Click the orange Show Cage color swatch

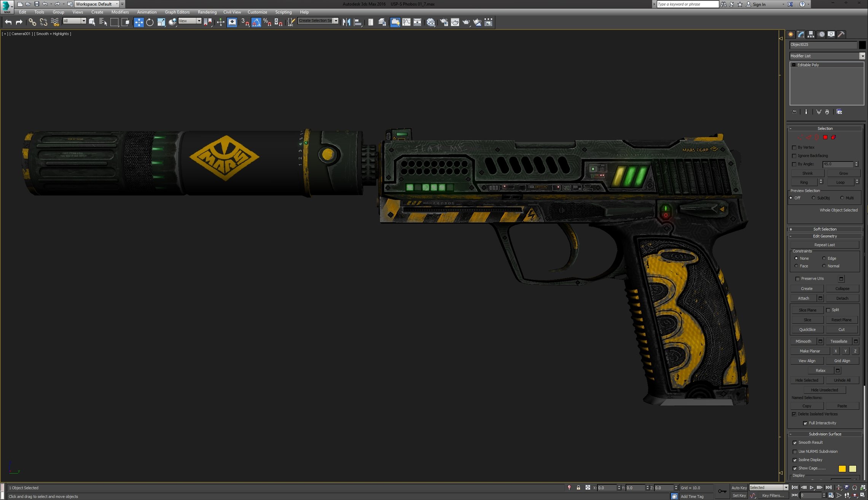click(x=842, y=469)
